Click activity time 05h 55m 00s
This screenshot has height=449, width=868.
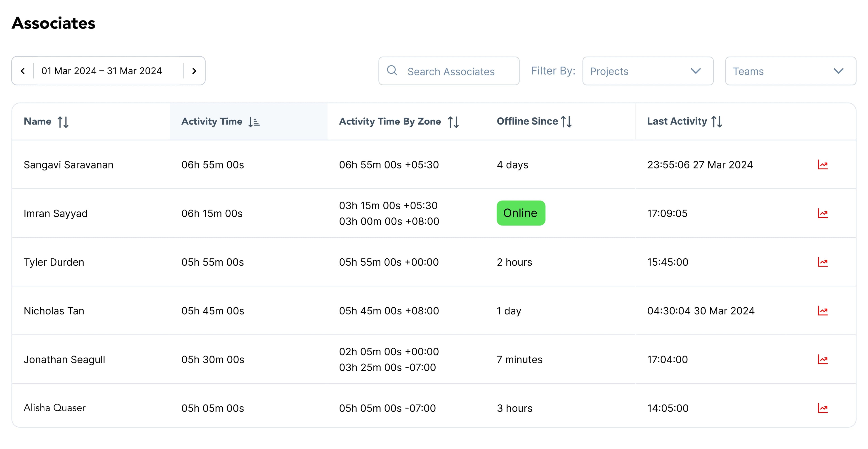(x=213, y=262)
